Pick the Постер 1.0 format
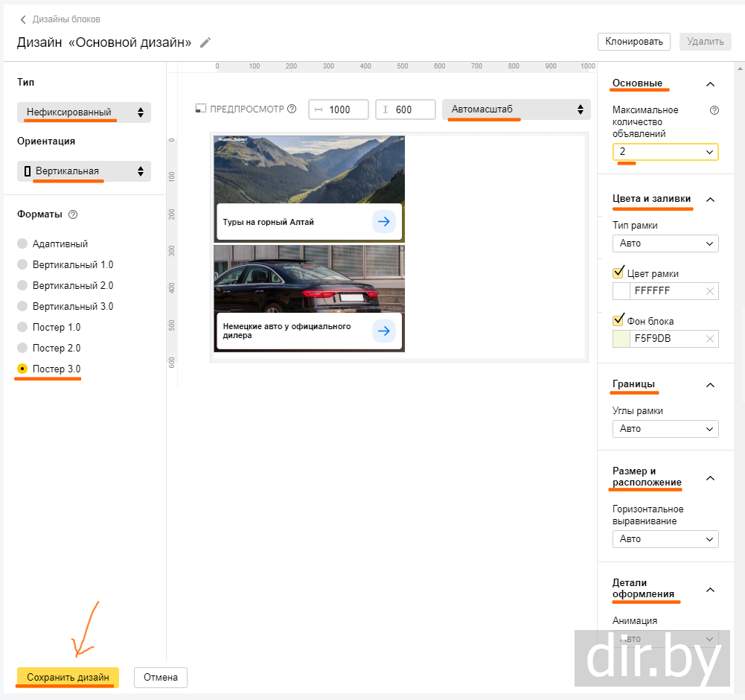The width and height of the screenshot is (745, 700). coord(22,328)
